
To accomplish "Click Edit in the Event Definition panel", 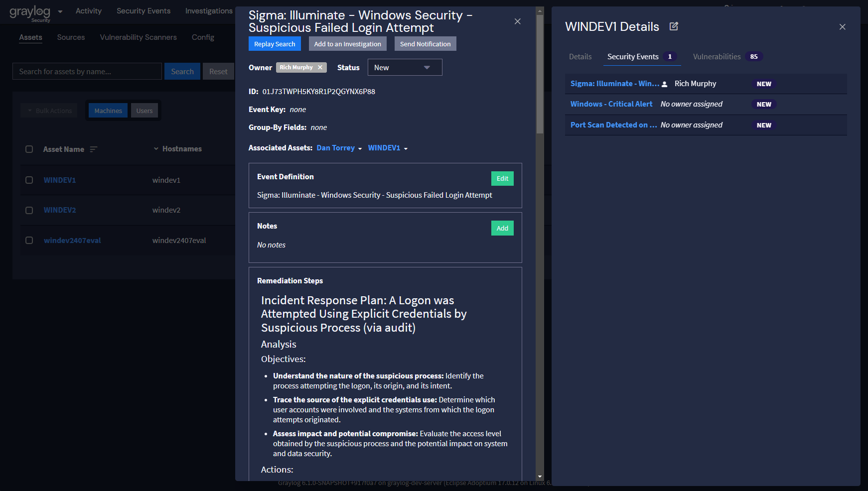I will tap(502, 178).
